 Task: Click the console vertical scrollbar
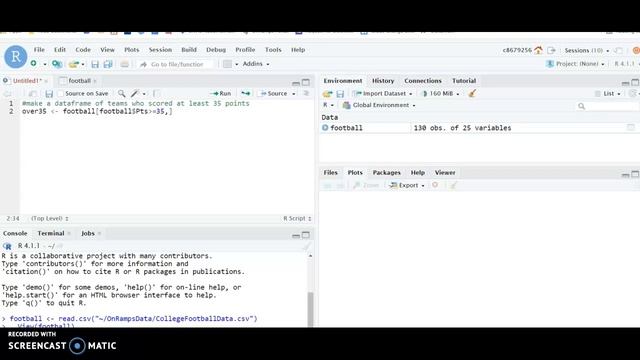pos(310,308)
